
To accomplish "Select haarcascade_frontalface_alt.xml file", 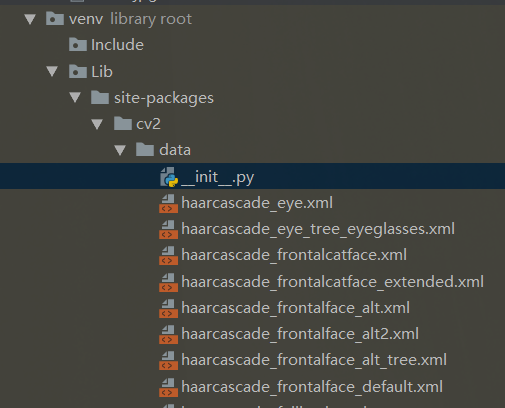I will pyautogui.click(x=295, y=308).
